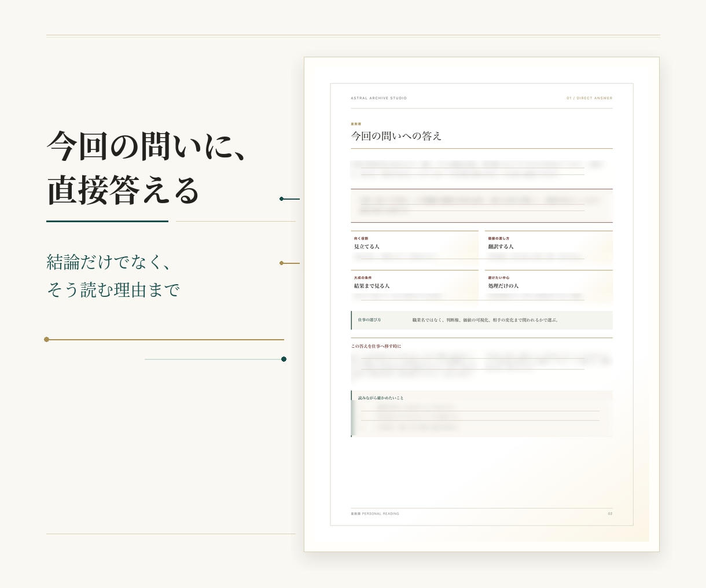Viewport: 706px width, 588px height.
Task: Click the "ASTRAL ARCHIVE STUDIO" header text
Action: (x=378, y=98)
